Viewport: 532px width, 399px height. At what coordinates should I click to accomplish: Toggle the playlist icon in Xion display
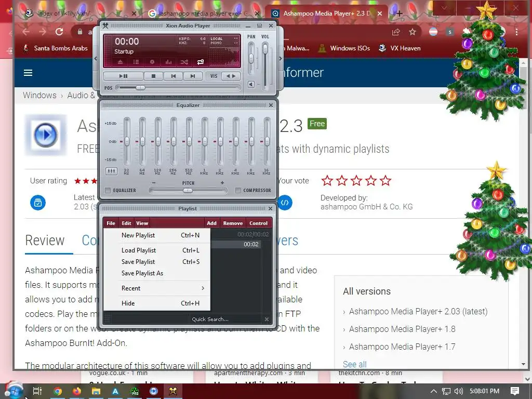tap(136, 62)
